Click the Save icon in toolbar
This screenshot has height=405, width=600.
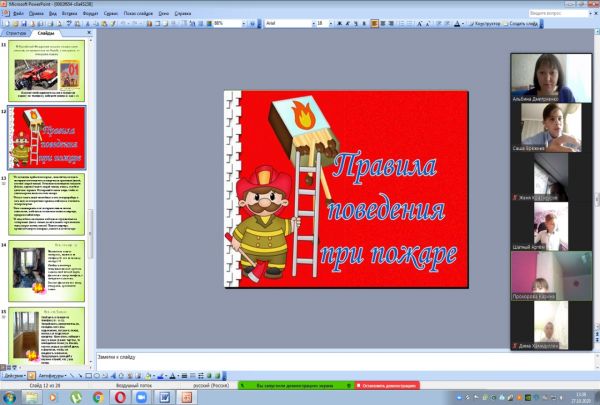(26, 22)
